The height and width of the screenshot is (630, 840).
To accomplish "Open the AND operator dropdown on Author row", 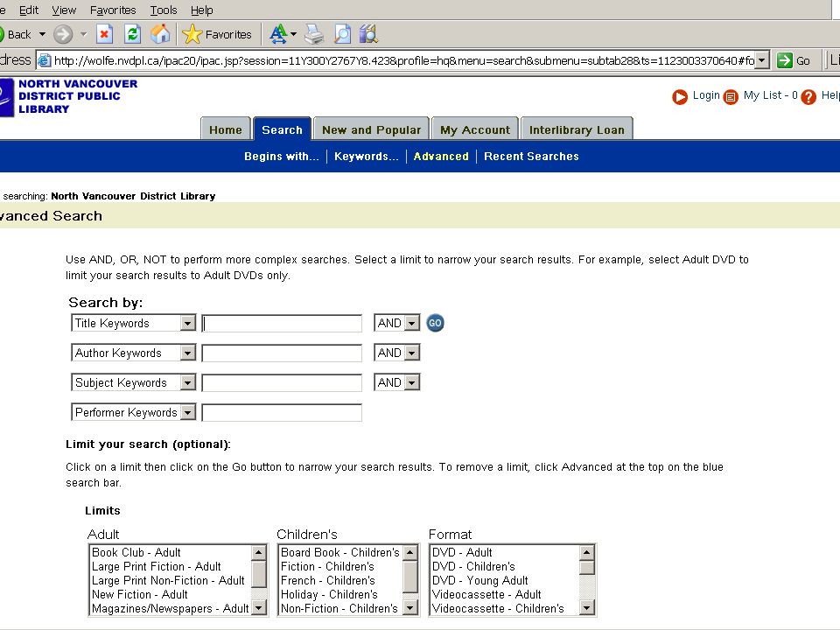I will pos(411,353).
